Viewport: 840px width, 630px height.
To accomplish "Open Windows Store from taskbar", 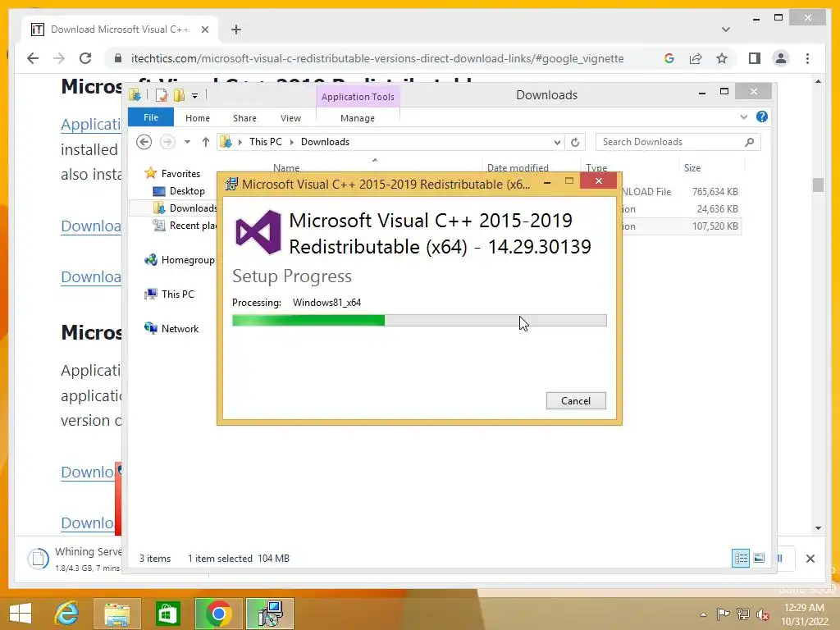I will tap(168, 614).
